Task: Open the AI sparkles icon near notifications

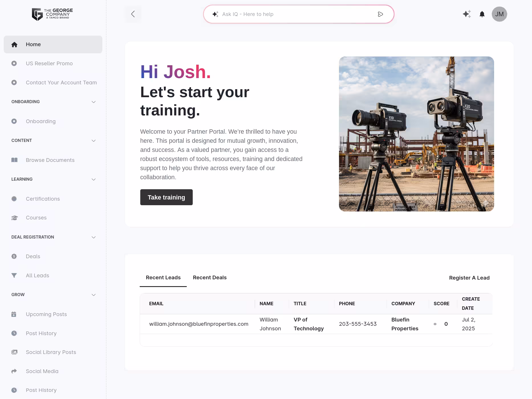Action: point(466,14)
